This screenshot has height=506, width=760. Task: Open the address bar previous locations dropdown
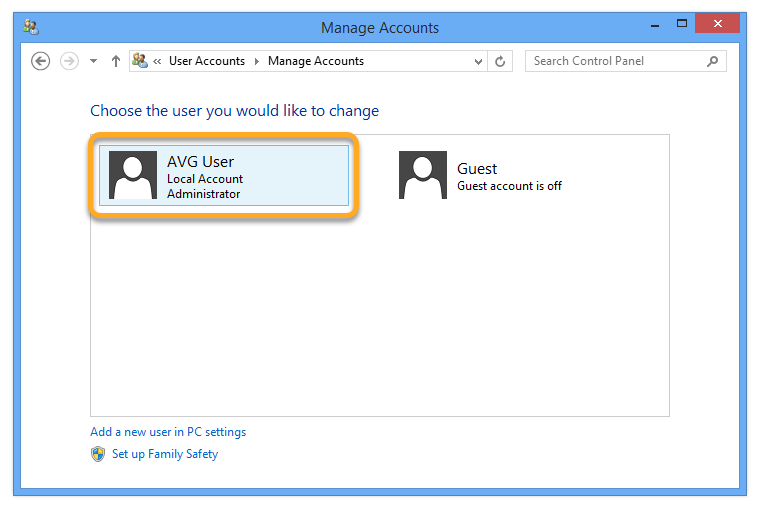coord(478,61)
